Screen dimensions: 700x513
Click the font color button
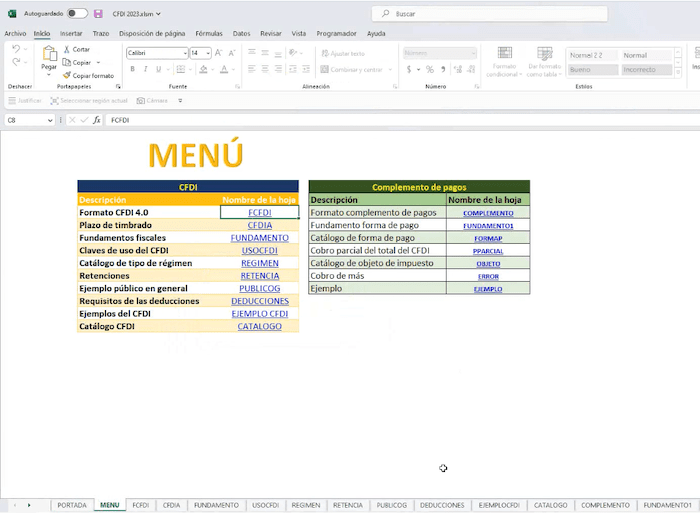226,69
